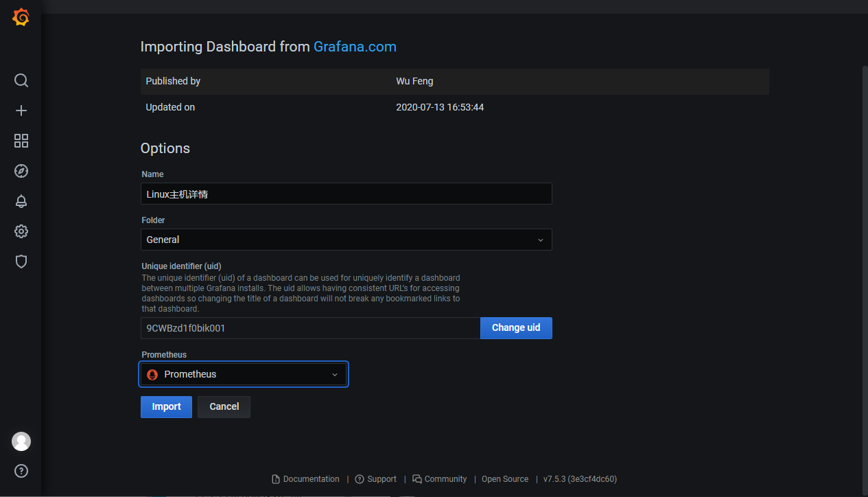Open the Alerting bell icon
The image size is (868, 497).
tap(21, 201)
